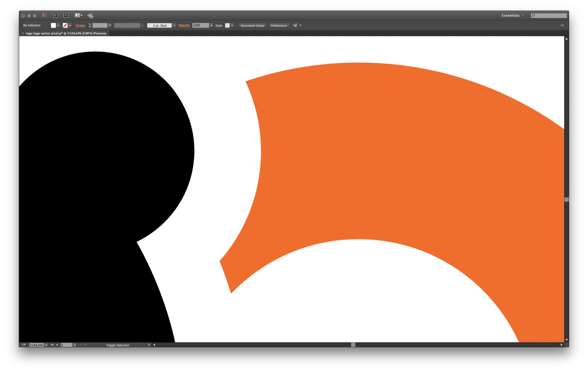
Task: Click the Adobe Stock St icon
Action: coord(66,15)
